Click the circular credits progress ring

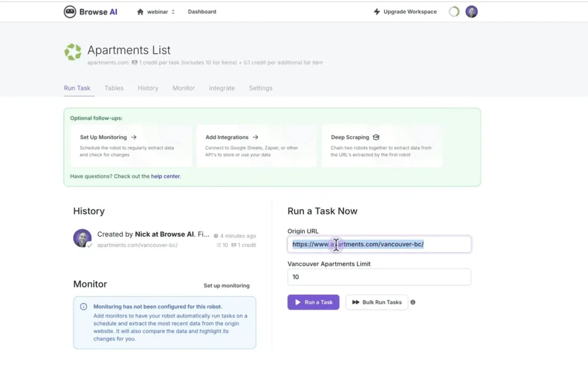click(x=454, y=12)
